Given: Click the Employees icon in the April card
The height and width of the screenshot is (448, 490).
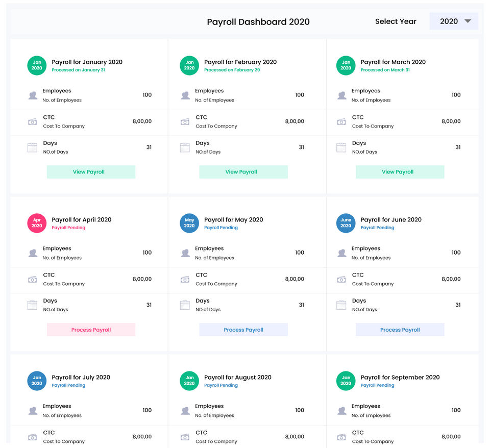Looking at the screenshot, I should tap(33, 253).
